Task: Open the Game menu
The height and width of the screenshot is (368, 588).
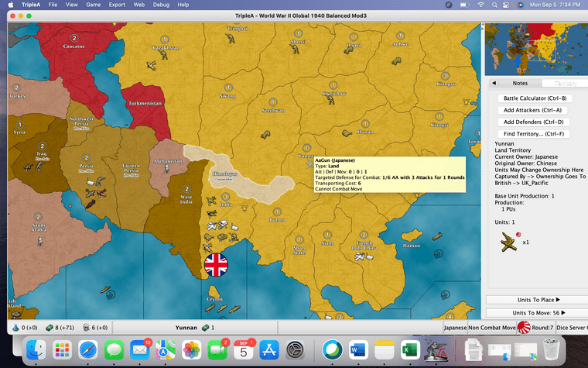Action: pos(94,5)
